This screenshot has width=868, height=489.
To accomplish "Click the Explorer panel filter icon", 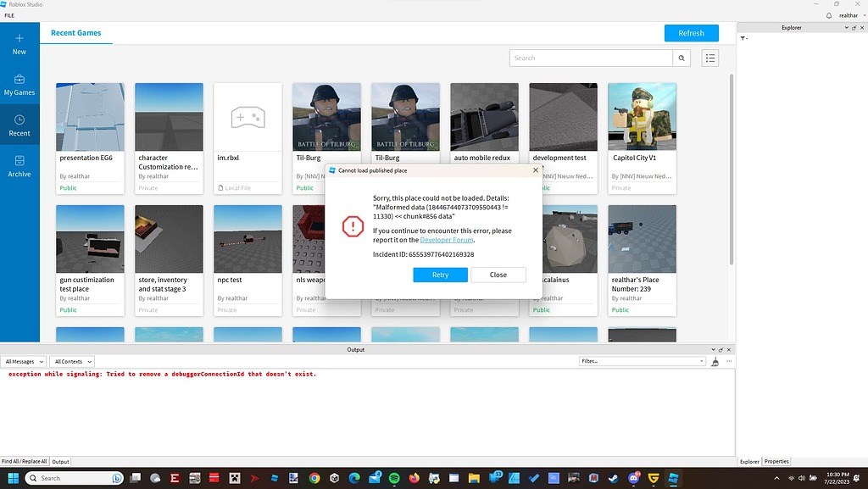I will point(743,38).
